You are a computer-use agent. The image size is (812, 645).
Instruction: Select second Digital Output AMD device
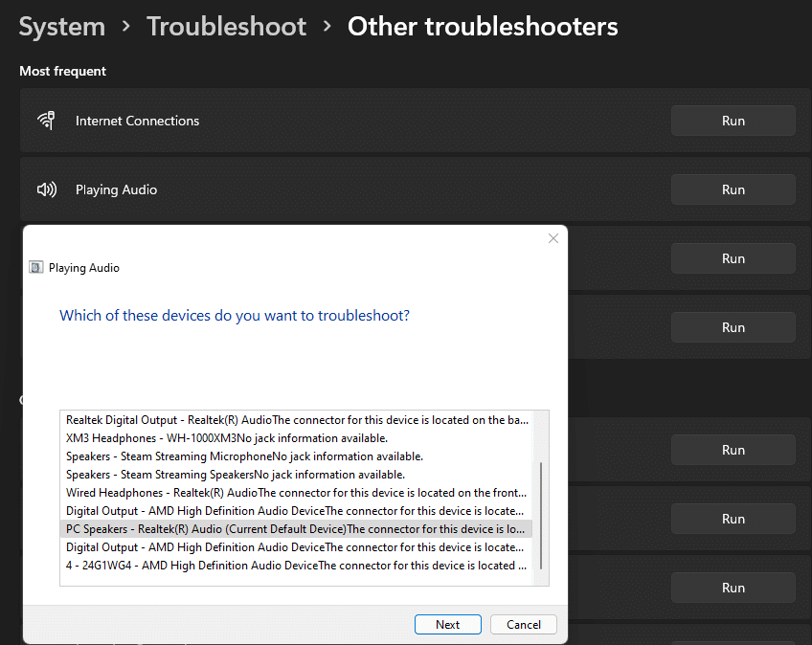296,547
